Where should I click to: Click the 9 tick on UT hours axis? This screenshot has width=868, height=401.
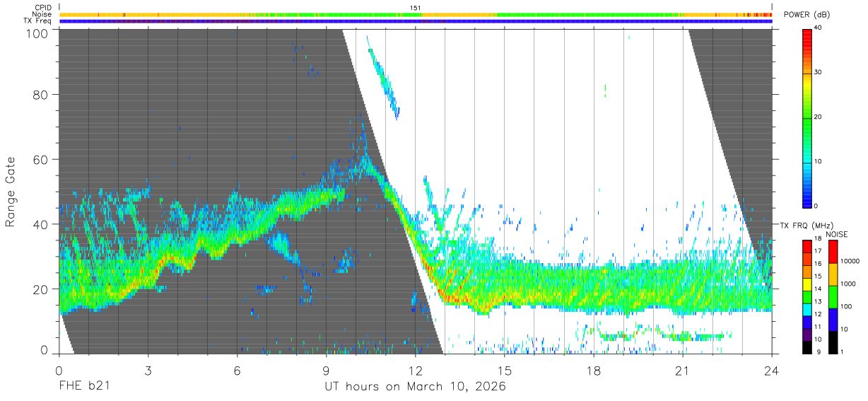[326, 371]
